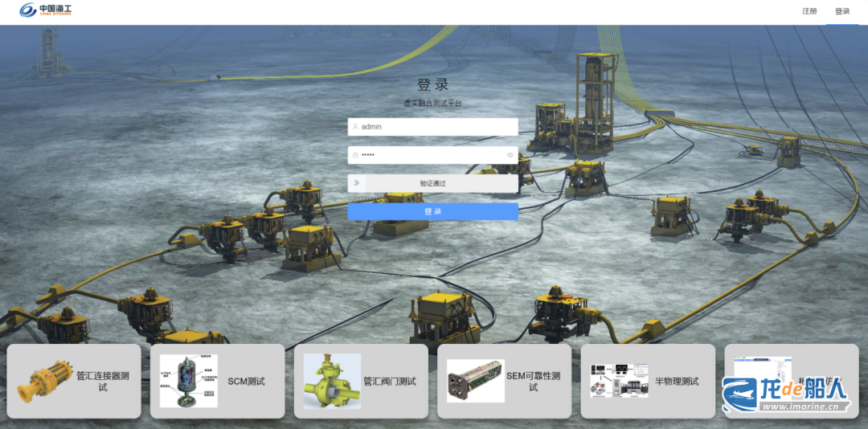Select the 管汇阀门测试 card label
Image resolution: width=868 pixels, height=429 pixels.
(x=390, y=381)
